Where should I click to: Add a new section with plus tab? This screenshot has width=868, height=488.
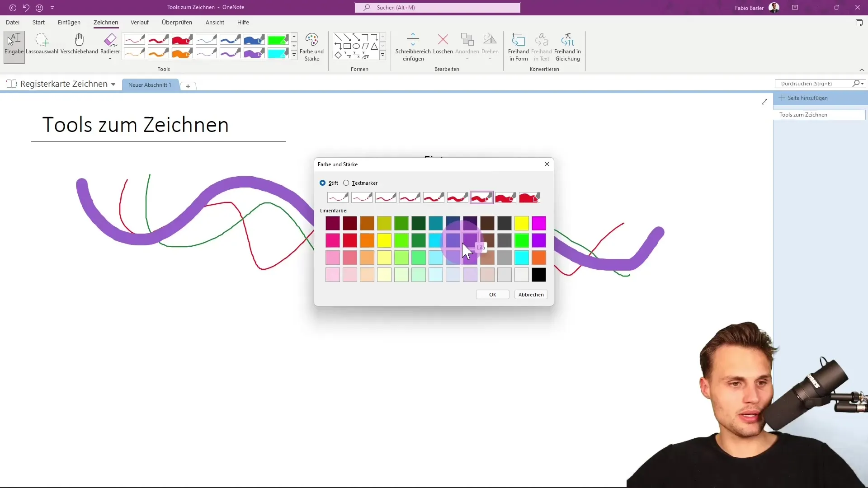(x=188, y=86)
